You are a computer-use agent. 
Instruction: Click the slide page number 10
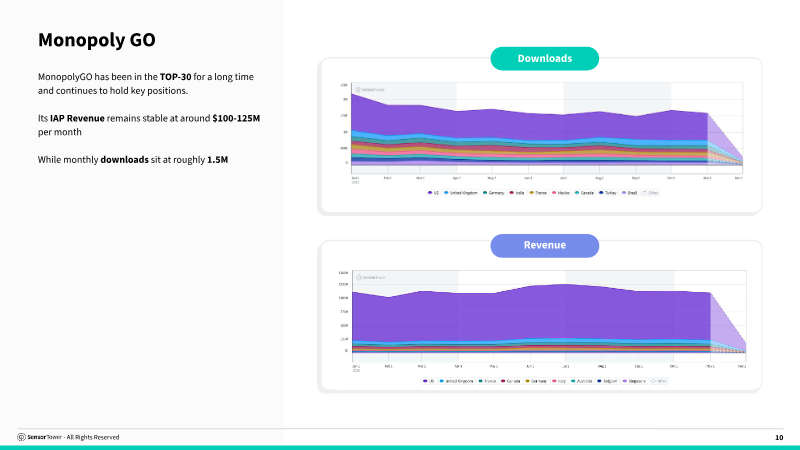[x=779, y=437]
